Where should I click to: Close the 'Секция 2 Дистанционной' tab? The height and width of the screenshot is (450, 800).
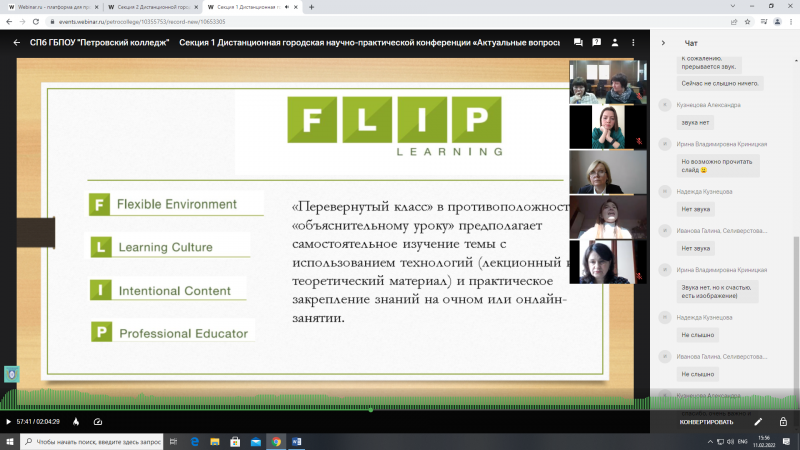pos(196,7)
